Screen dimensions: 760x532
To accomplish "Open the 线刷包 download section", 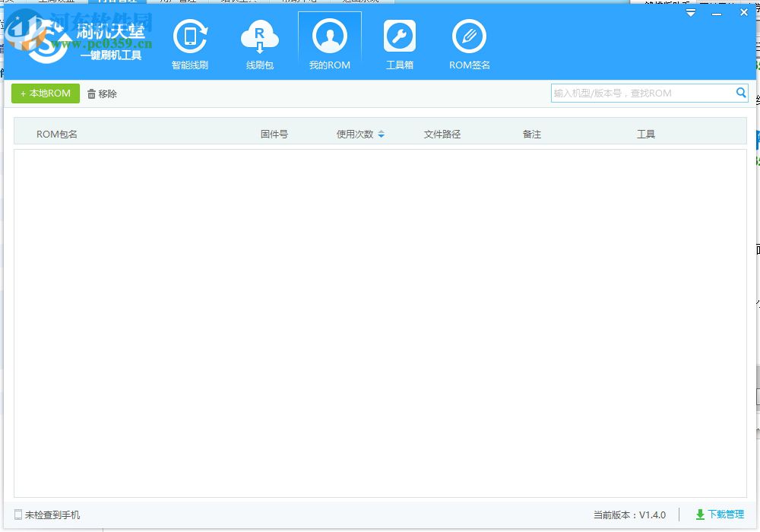I will [x=260, y=45].
